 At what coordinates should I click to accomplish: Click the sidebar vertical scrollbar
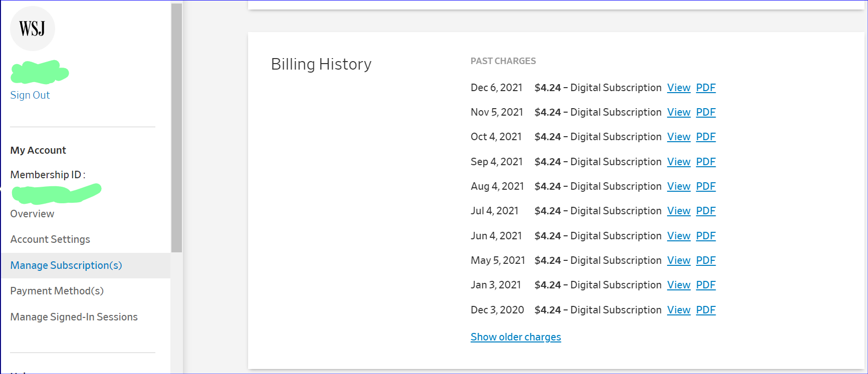(176, 128)
